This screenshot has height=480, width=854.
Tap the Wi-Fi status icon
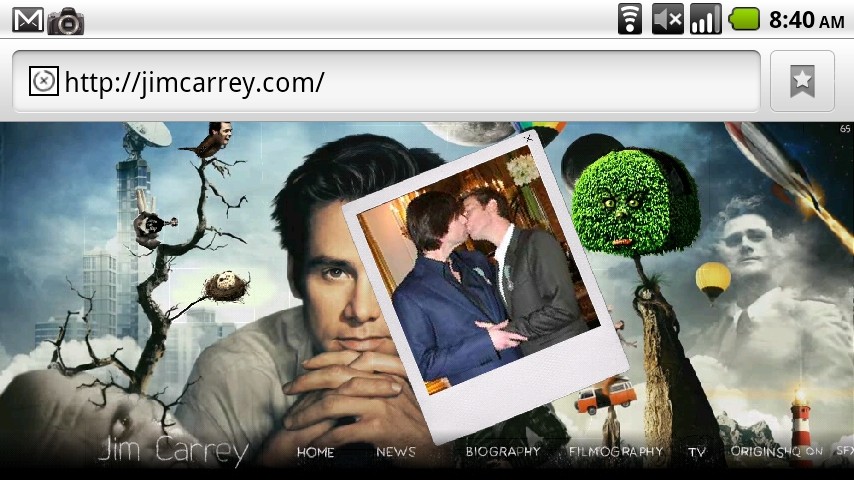pos(630,19)
